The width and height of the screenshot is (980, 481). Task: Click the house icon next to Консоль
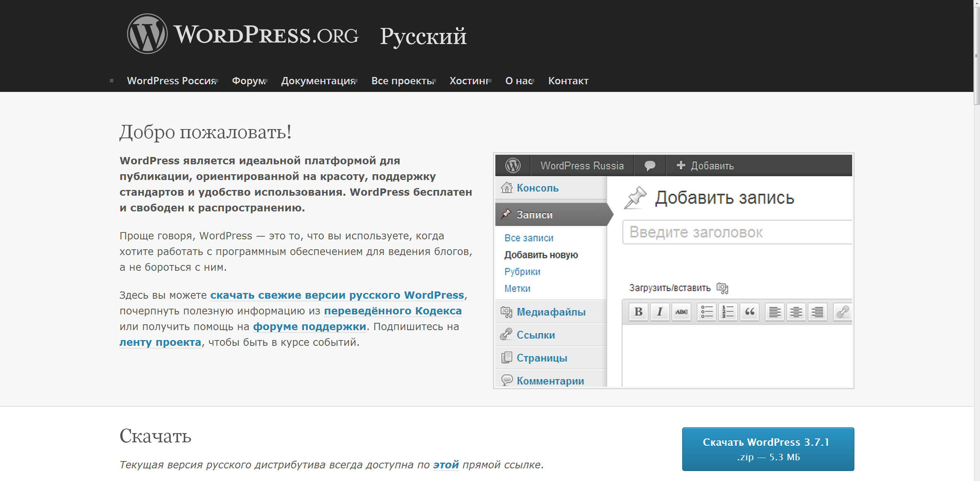(x=506, y=188)
